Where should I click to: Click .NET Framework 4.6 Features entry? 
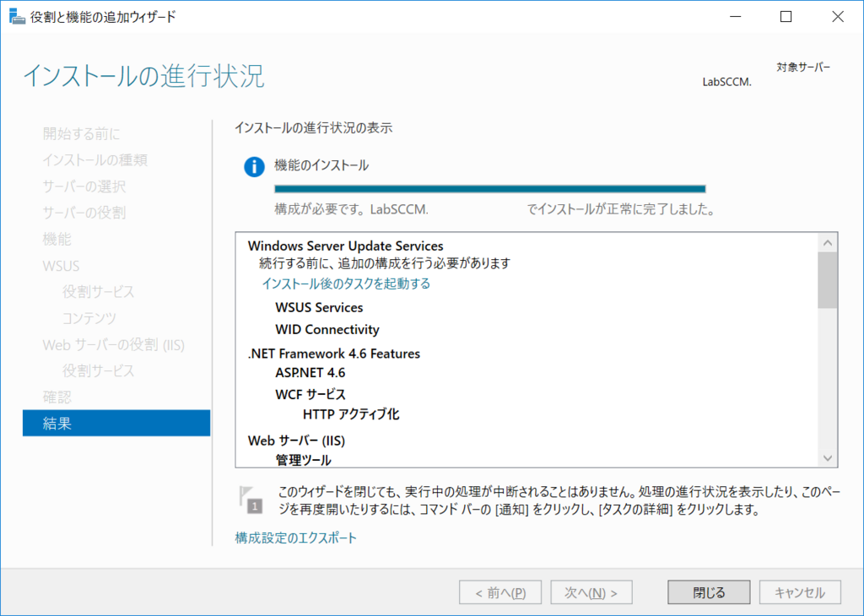pos(334,354)
